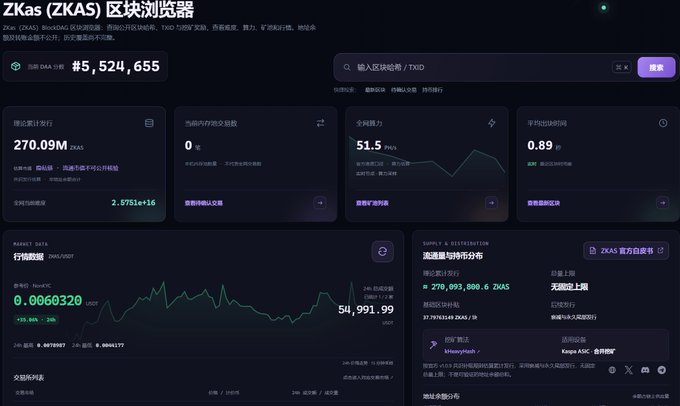Screen dimensions: 680x406
Task: Click the keyboard shortcut badge in the search bar
Action: (621, 67)
